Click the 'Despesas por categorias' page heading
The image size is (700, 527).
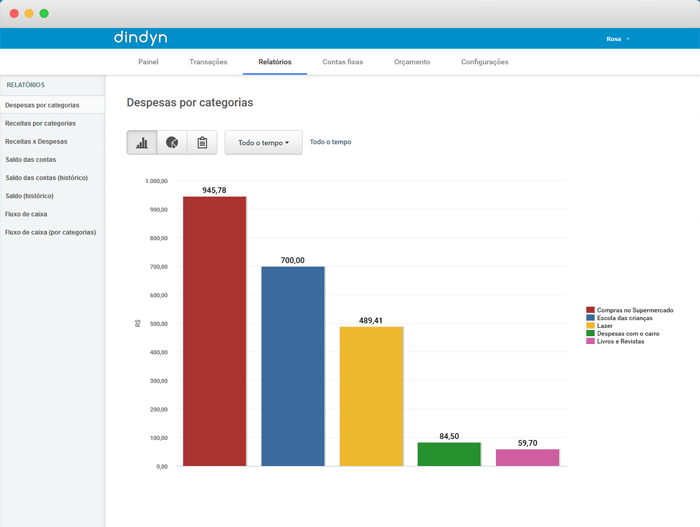[x=190, y=103]
